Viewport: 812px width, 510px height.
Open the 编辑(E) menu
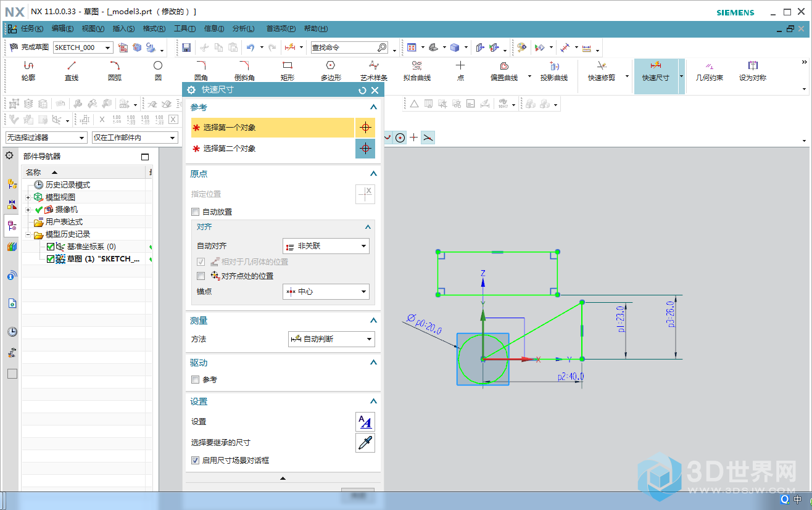[x=62, y=28]
